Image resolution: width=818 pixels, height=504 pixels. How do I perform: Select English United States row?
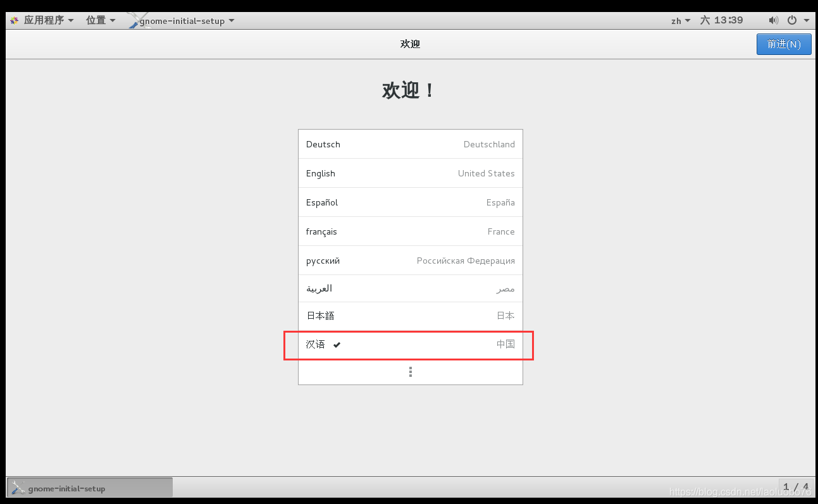[x=411, y=173]
